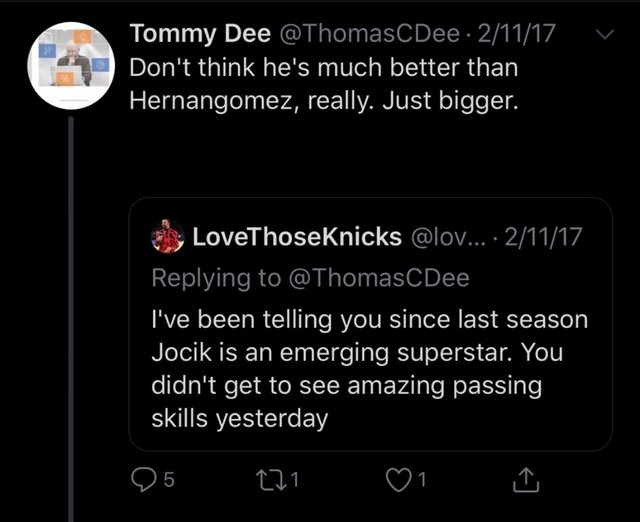
Task: Open the tweet options chevron menu
Action: coord(604,36)
